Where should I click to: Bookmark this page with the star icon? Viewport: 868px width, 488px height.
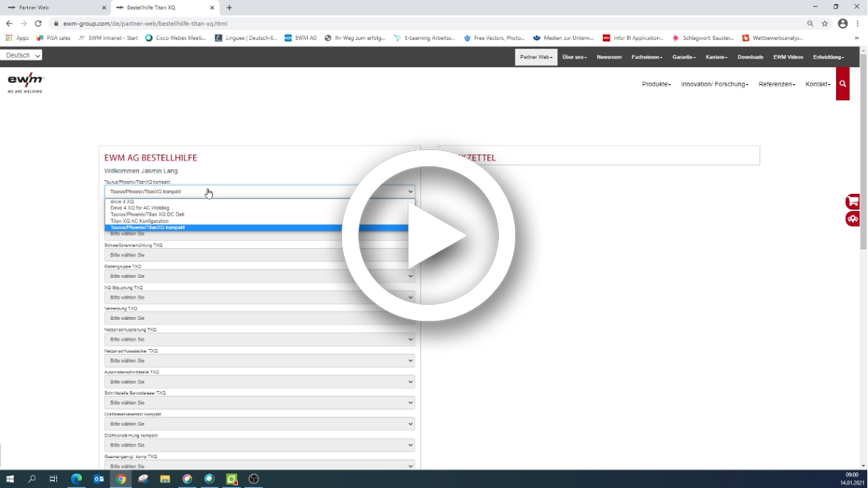825,24
